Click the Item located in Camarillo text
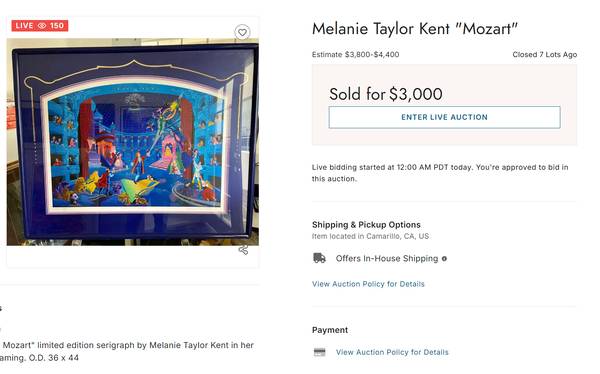Screen dimensions: 600x374 point(370,236)
